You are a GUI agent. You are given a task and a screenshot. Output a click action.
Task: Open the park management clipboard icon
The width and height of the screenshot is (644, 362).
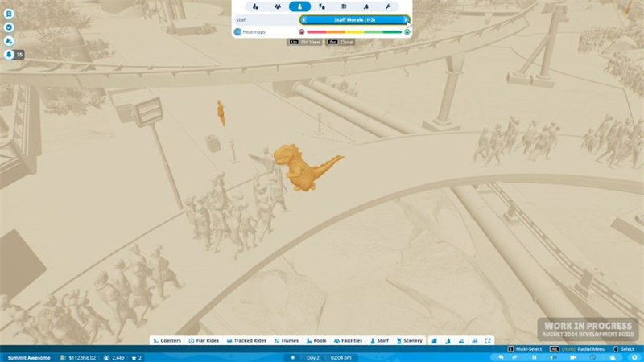pos(9,14)
